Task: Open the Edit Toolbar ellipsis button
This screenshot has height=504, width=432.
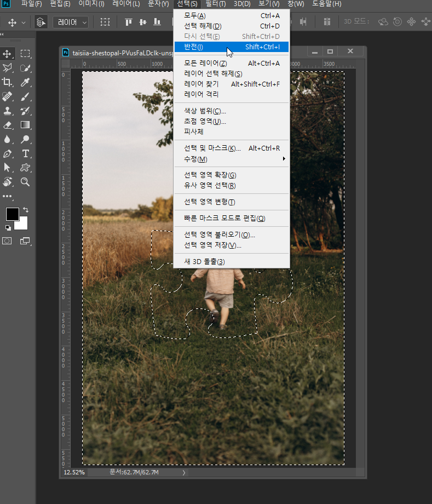Action: [7, 196]
